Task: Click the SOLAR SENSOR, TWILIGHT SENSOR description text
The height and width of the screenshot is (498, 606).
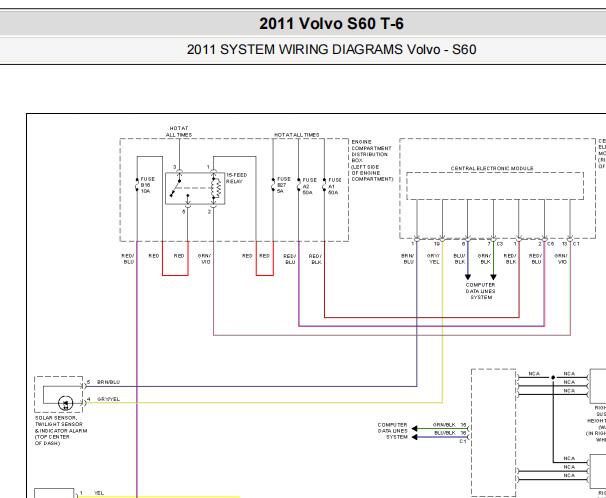Action: 61,430
